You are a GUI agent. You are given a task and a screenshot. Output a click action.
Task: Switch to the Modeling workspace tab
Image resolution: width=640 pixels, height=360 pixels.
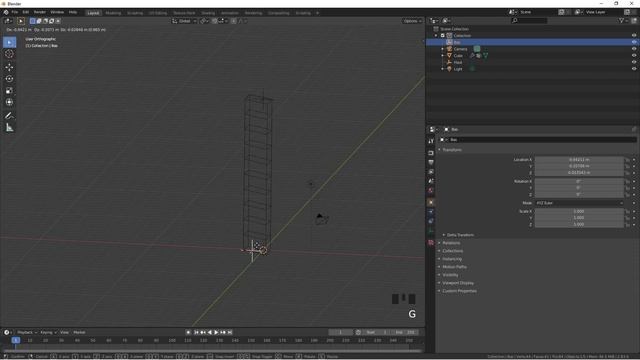click(113, 13)
